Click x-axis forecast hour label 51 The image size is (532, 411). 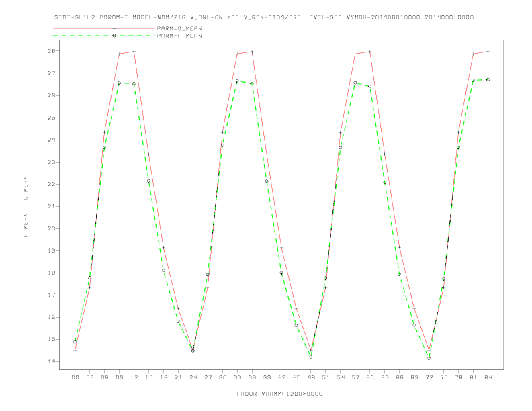point(326,377)
